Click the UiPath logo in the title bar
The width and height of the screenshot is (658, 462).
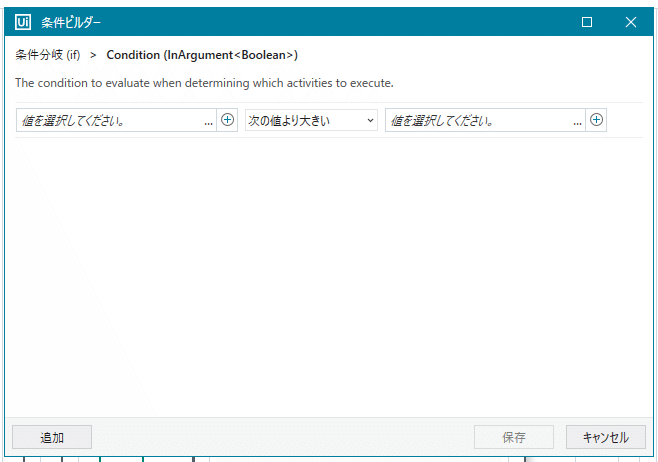click(x=23, y=22)
